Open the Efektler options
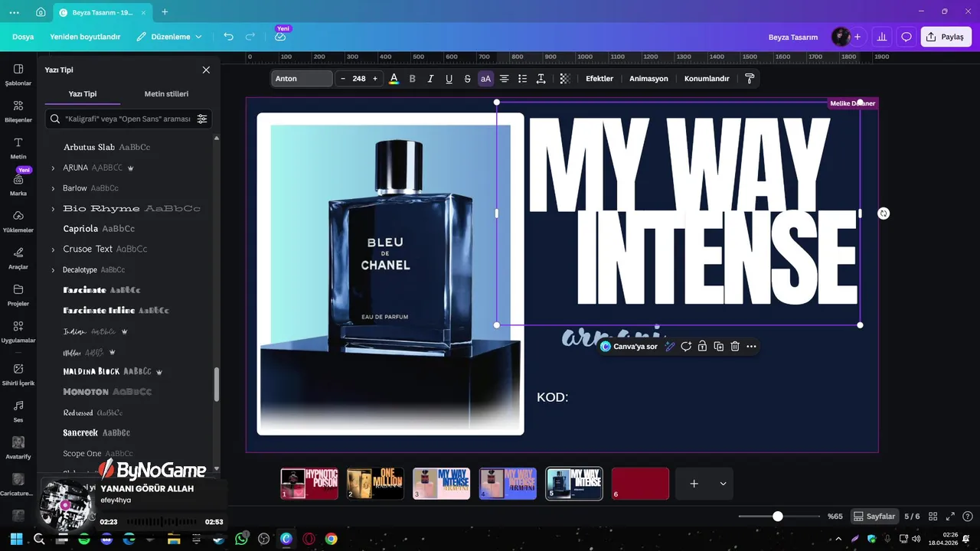Image resolution: width=980 pixels, height=551 pixels. click(599, 79)
